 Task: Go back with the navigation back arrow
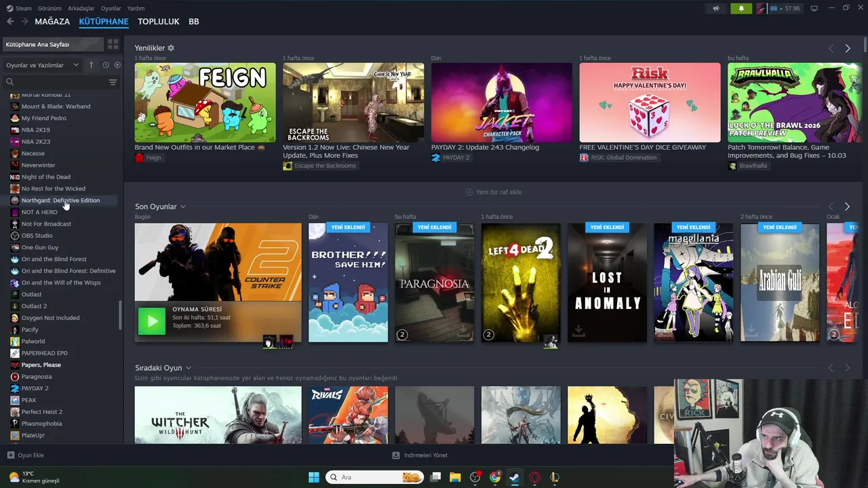click(x=10, y=22)
